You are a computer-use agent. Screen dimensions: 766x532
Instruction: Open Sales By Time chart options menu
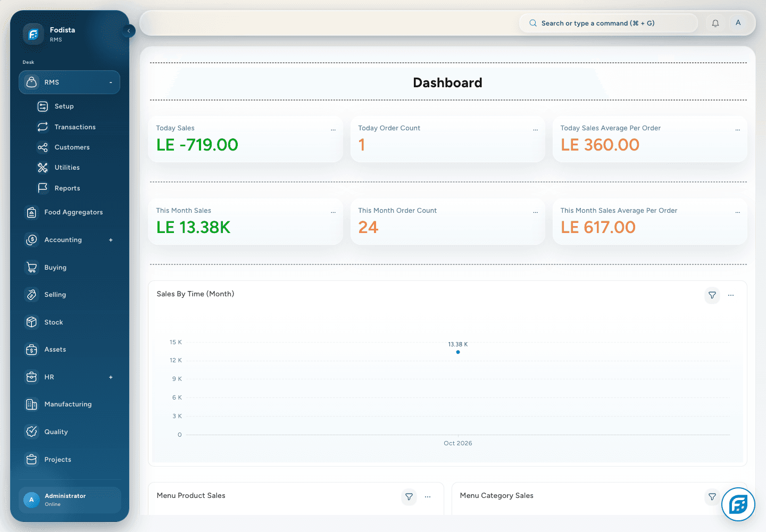731,295
